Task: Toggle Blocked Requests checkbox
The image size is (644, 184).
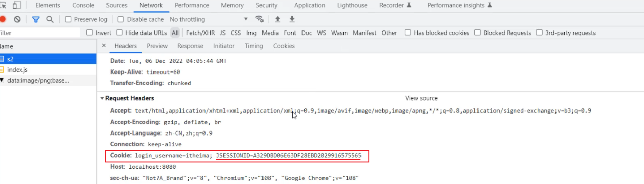Action: pos(477,33)
